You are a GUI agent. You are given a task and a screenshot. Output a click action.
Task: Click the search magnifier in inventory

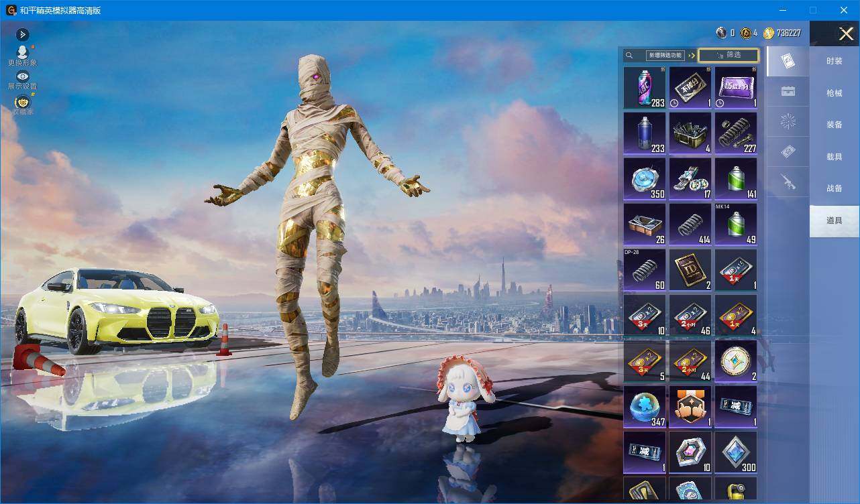click(629, 56)
